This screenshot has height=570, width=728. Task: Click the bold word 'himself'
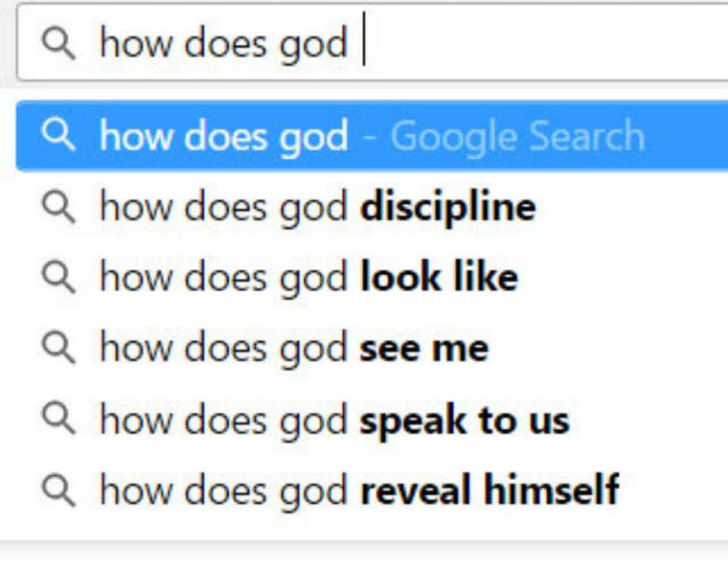(552, 488)
